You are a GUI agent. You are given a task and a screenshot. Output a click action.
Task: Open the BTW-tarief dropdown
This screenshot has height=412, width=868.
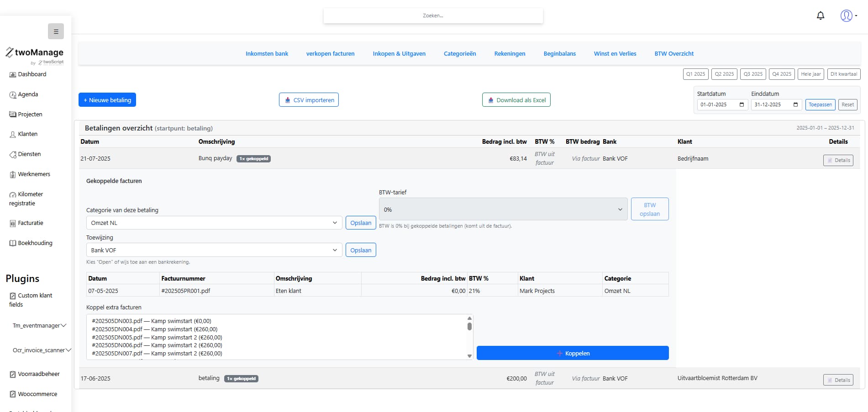click(x=503, y=210)
